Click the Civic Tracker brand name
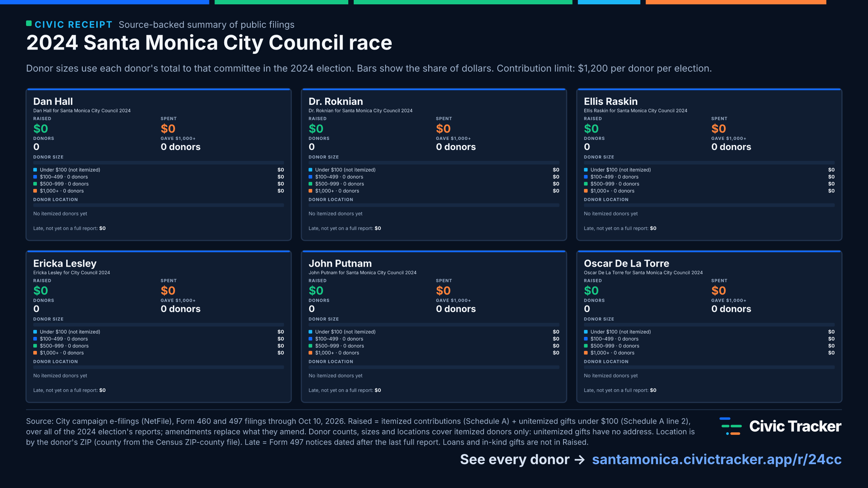The image size is (868, 488). coord(795,426)
